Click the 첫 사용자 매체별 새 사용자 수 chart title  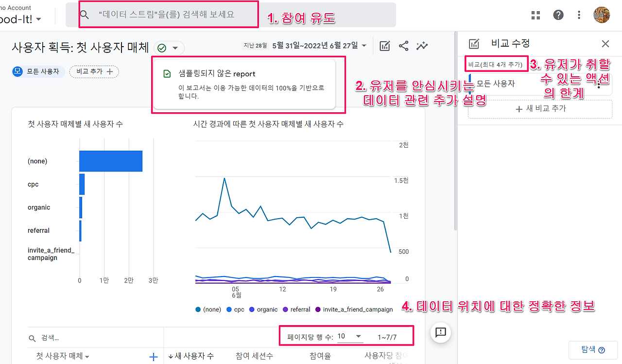coord(75,124)
